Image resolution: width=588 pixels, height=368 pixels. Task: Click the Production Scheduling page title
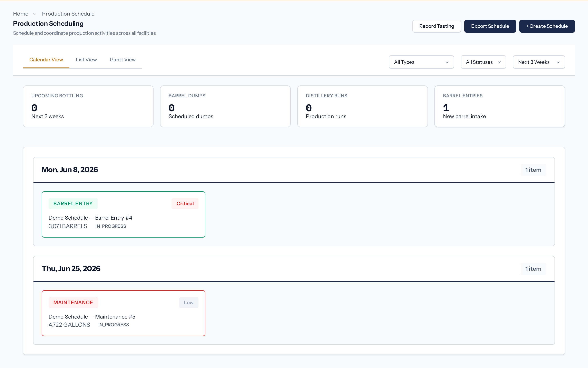point(48,23)
